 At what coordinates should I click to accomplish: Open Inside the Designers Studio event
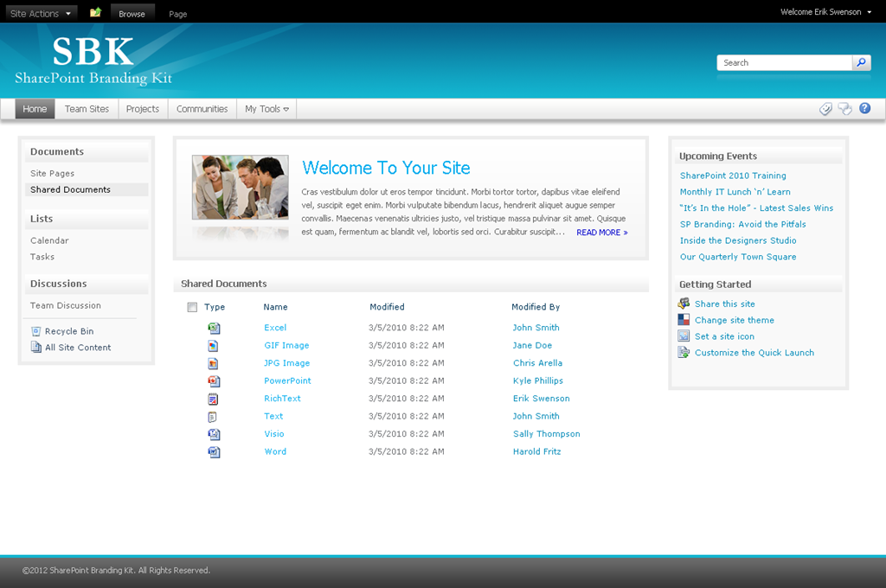click(x=738, y=240)
